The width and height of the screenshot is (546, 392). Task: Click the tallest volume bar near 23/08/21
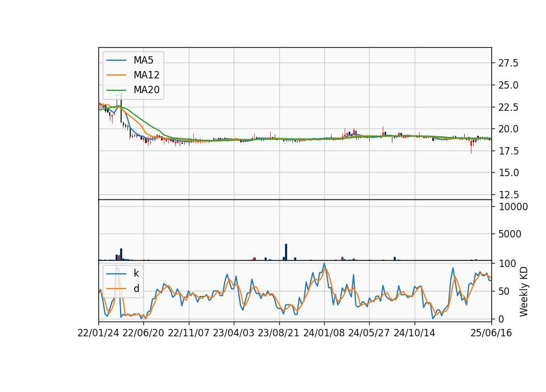(286, 252)
